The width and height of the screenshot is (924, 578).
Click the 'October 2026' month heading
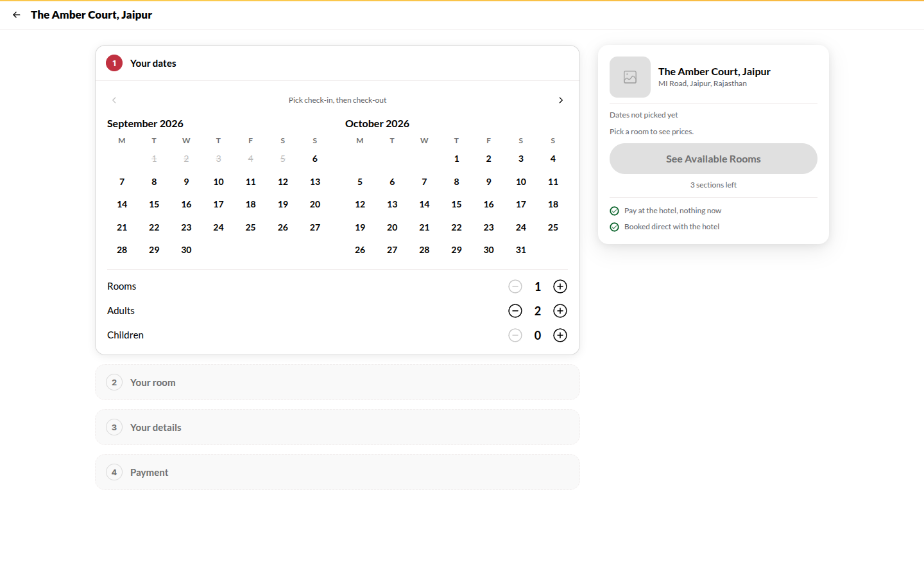click(x=377, y=123)
